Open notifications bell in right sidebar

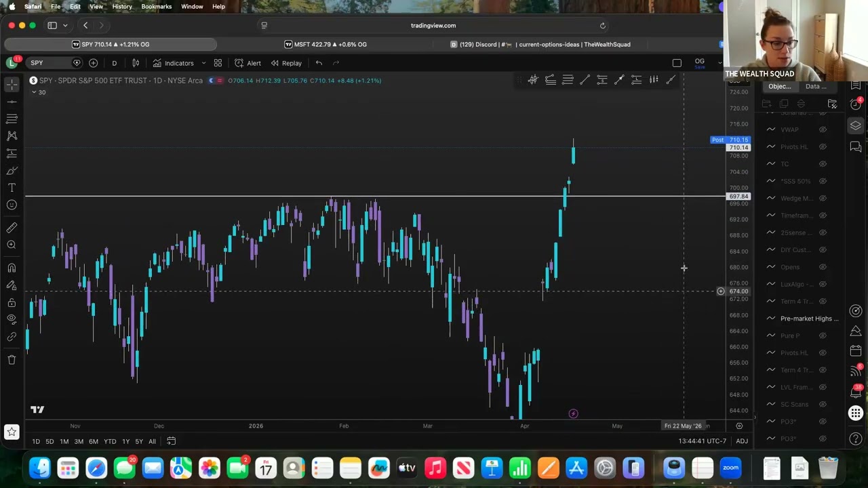click(856, 392)
